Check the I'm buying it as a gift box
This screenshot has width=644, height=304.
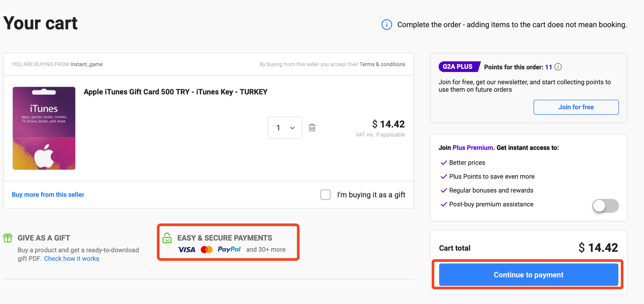[x=325, y=195]
